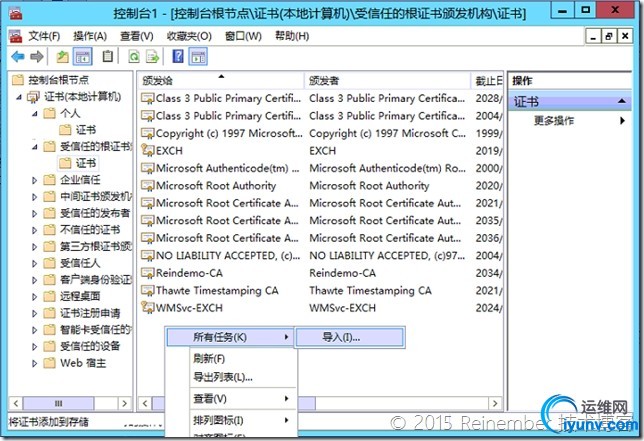Toggle Show/Hide Action Pane toolbar icon
This screenshot has height=441, width=644.
198,56
